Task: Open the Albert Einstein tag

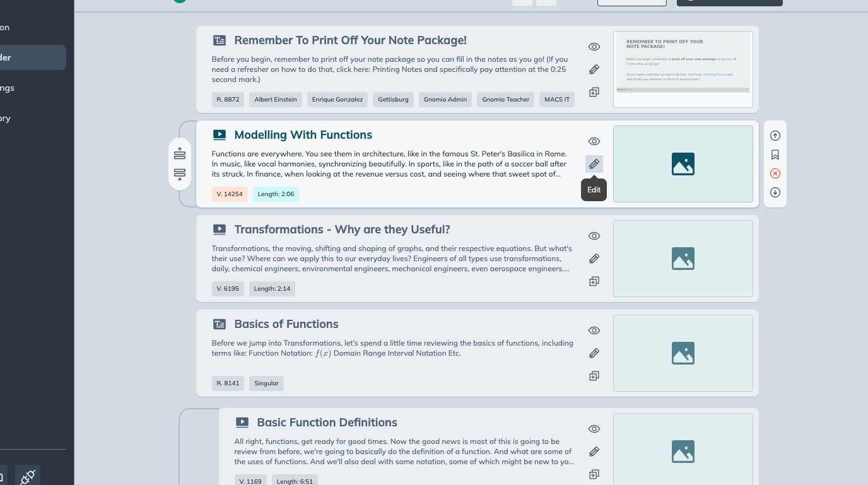Action: click(276, 100)
